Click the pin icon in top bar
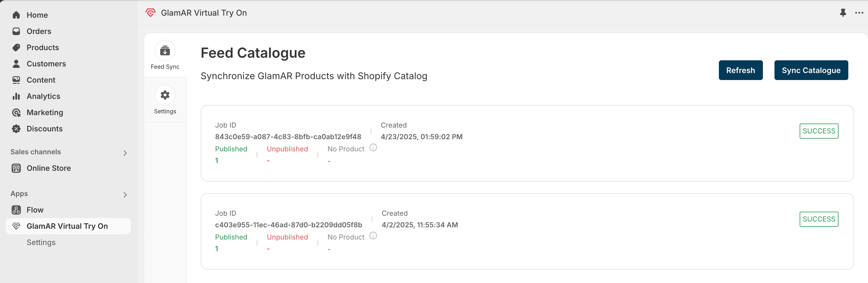The height and width of the screenshot is (283, 868). pos(843,13)
